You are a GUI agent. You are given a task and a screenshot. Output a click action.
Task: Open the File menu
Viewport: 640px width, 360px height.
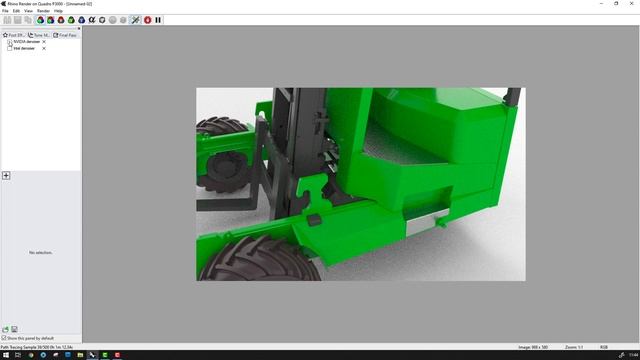pyautogui.click(x=5, y=11)
